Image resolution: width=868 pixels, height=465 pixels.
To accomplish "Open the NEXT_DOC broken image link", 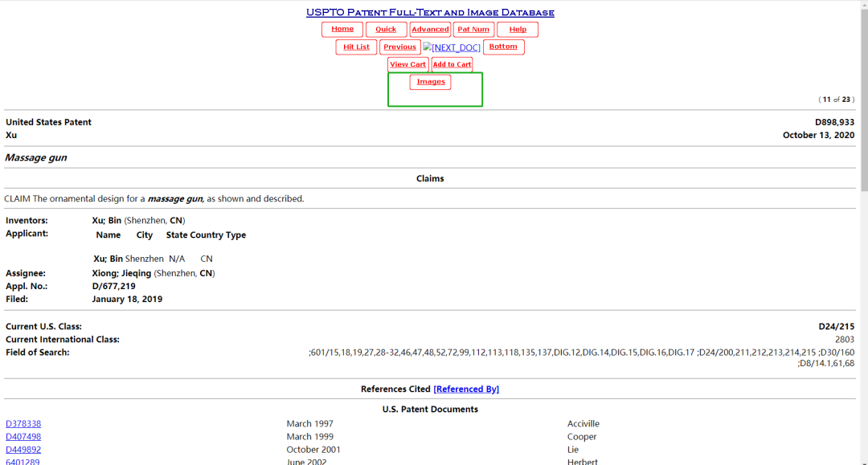I will pos(452,47).
